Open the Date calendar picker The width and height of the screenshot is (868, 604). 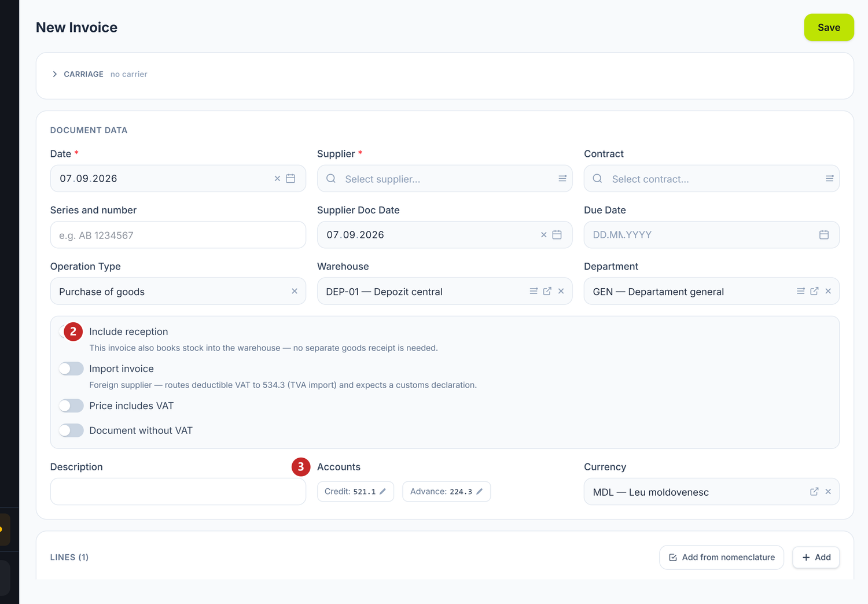point(290,179)
